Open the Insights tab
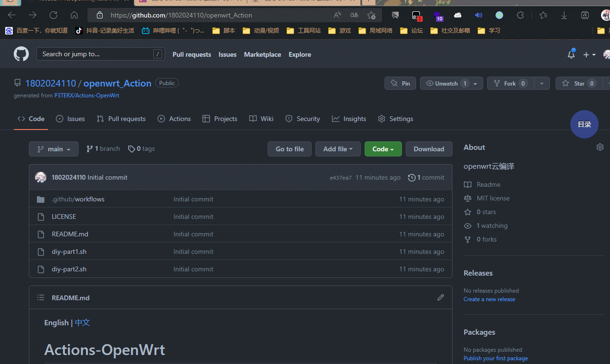 [x=349, y=119]
